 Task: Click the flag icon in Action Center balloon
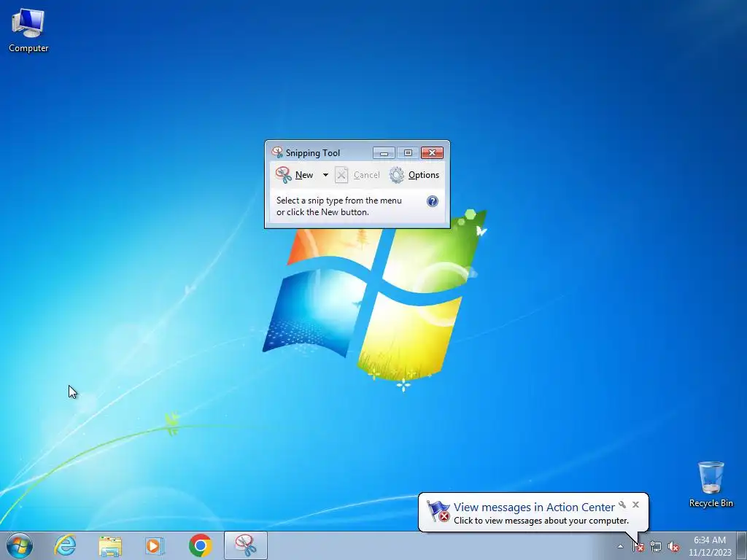(438, 511)
